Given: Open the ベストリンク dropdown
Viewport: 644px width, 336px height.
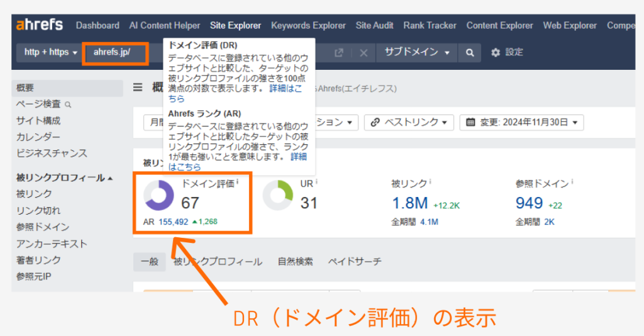Looking at the screenshot, I should pos(409,123).
